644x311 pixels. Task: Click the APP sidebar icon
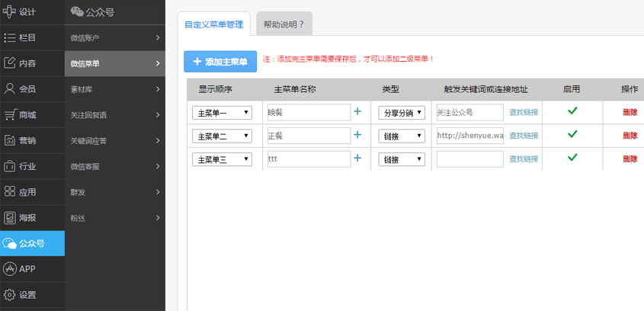pyautogui.click(x=10, y=269)
